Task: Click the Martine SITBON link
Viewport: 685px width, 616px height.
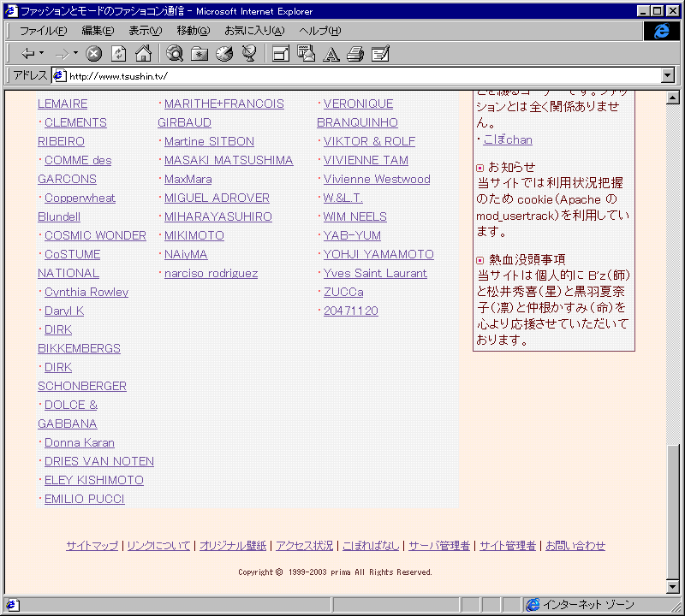Action: pos(209,142)
